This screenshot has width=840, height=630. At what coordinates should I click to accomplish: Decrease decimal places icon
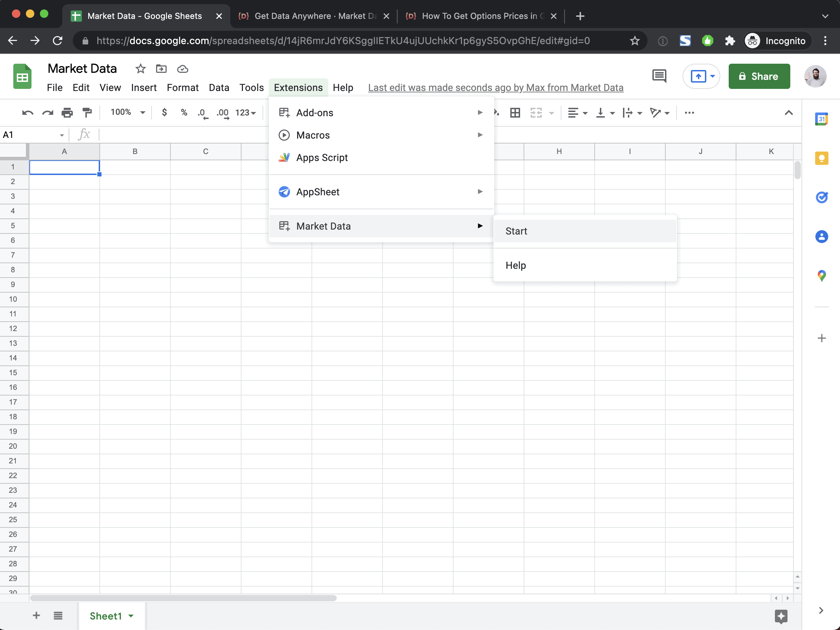point(203,113)
